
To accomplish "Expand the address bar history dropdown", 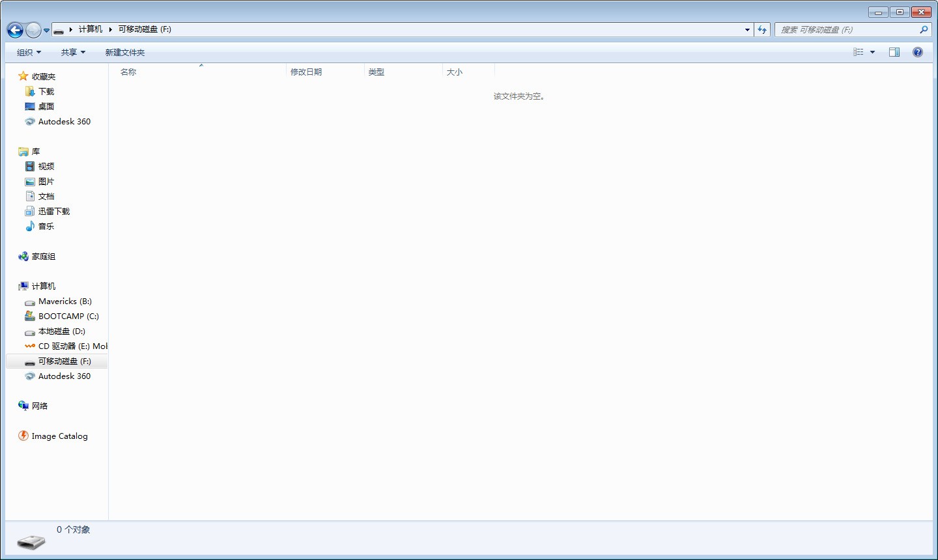I will (747, 30).
